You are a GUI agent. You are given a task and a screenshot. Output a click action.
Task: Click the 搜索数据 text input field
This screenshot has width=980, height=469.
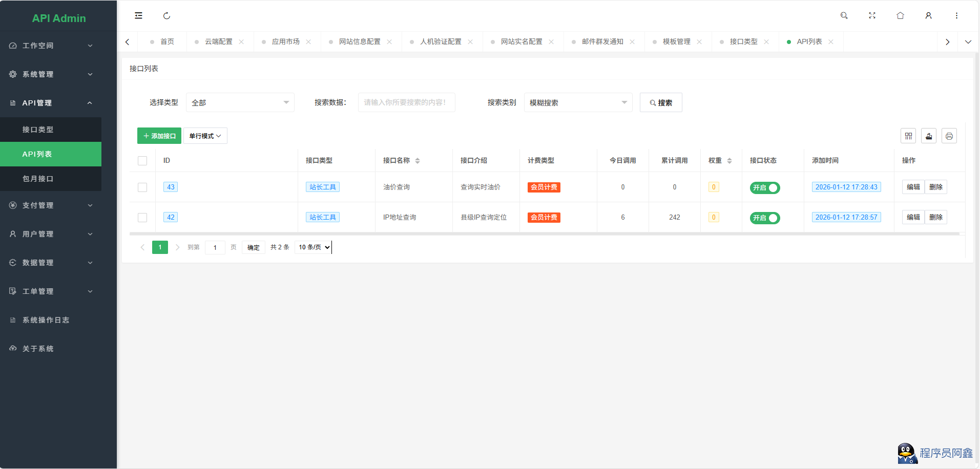(x=406, y=103)
